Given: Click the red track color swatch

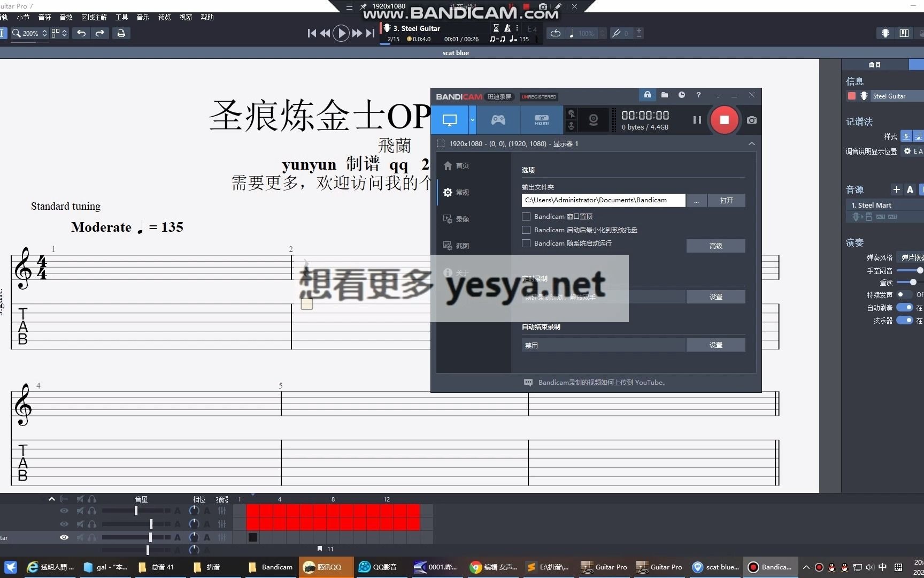Looking at the screenshot, I should click(x=851, y=96).
